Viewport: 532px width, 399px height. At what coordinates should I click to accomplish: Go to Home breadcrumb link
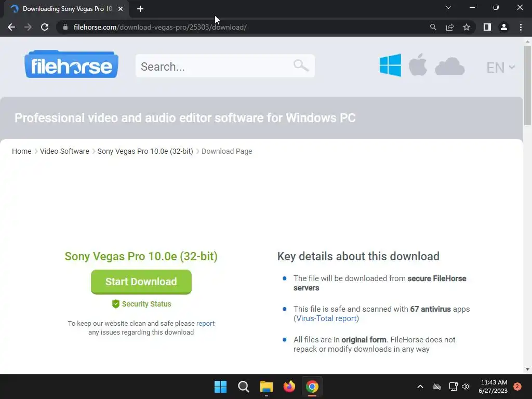tap(22, 151)
